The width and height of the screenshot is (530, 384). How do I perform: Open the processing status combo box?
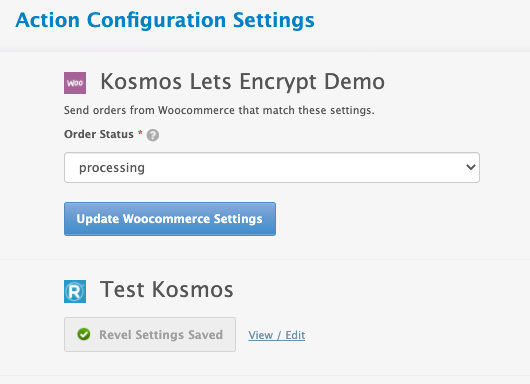[272, 167]
